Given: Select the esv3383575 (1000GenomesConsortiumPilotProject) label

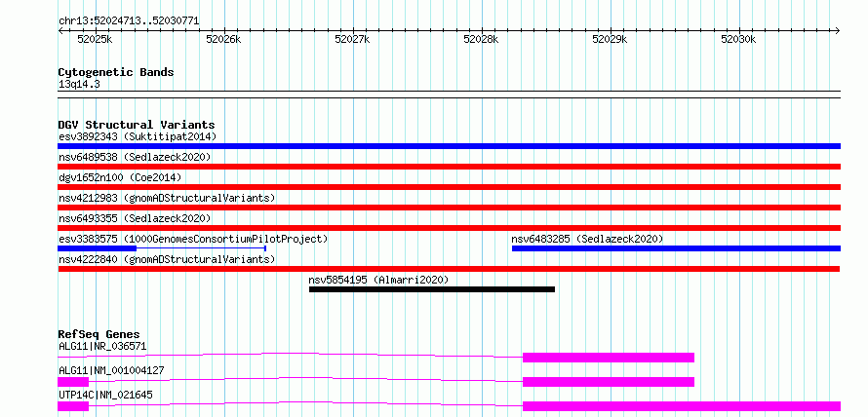Looking at the screenshot, I should 193,239.
